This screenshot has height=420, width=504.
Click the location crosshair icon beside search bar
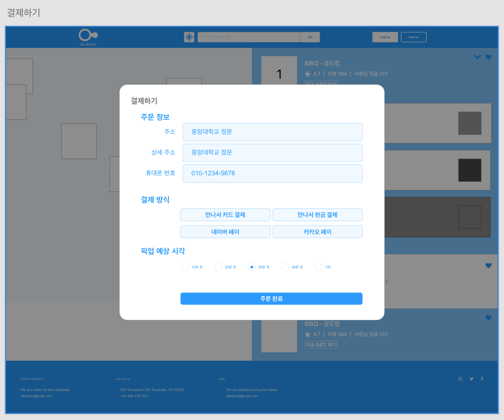[189, 37]
